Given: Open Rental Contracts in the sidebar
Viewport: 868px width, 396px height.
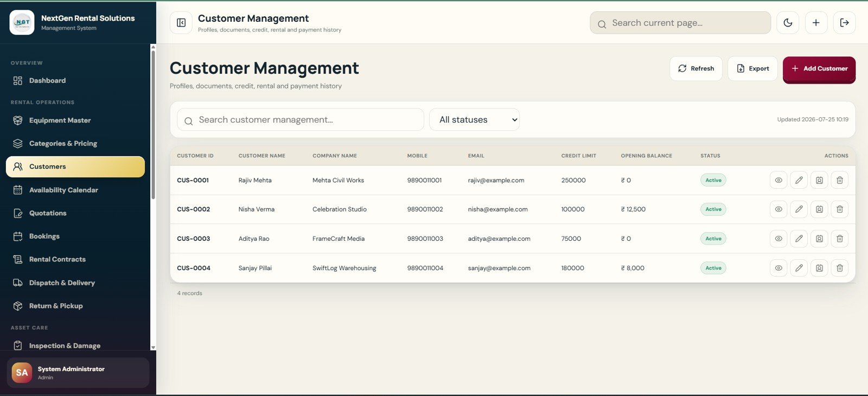Looking at the screenshot, I should click(75, 259).
